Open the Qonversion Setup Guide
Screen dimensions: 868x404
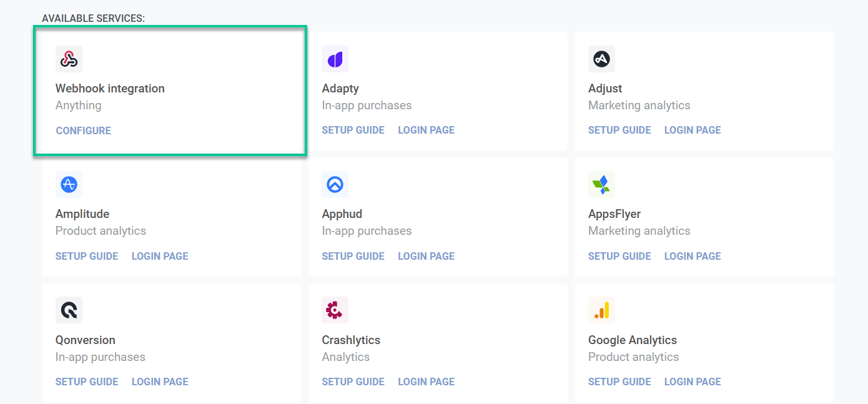(x=87, y=382)
